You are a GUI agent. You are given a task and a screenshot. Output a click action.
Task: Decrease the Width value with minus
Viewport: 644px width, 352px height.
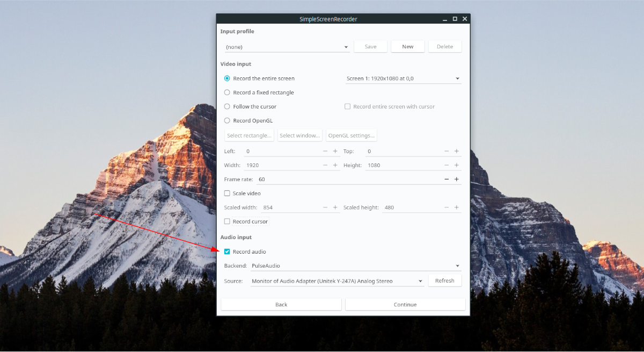pyautogui.click(x=325, y=165)
